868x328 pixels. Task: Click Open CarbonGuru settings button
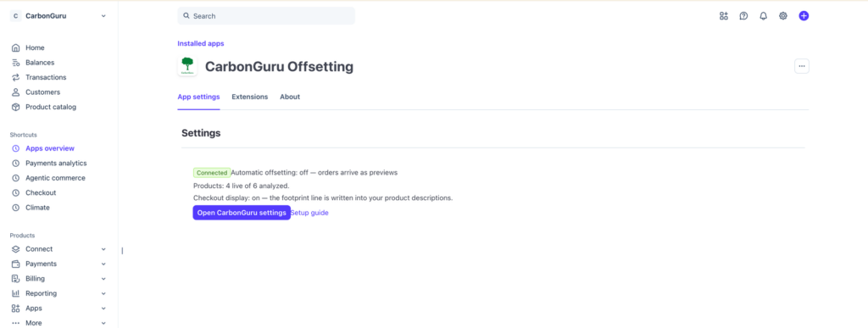click(242, 213)
